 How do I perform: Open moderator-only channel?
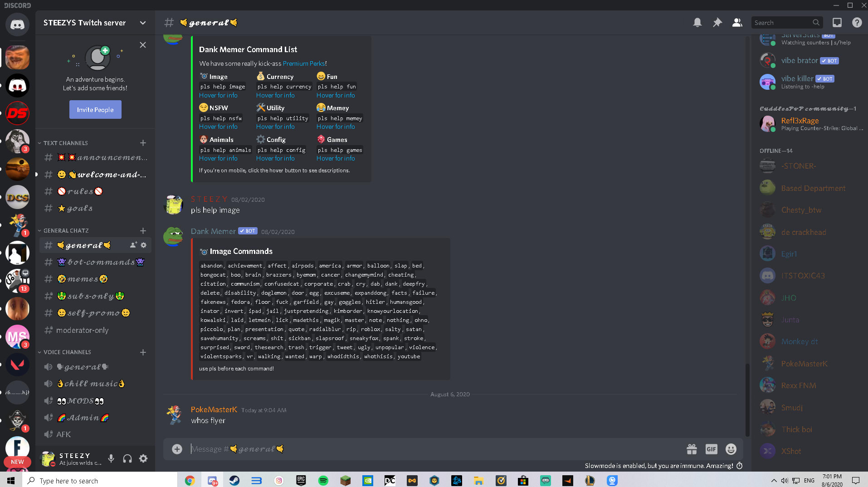tap(95, 330)
